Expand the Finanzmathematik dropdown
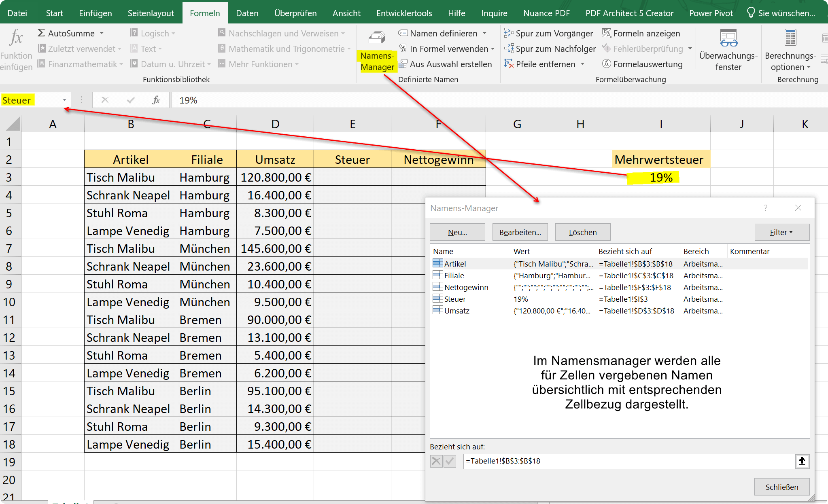This screenshot has height=504, width=828. 121,64
